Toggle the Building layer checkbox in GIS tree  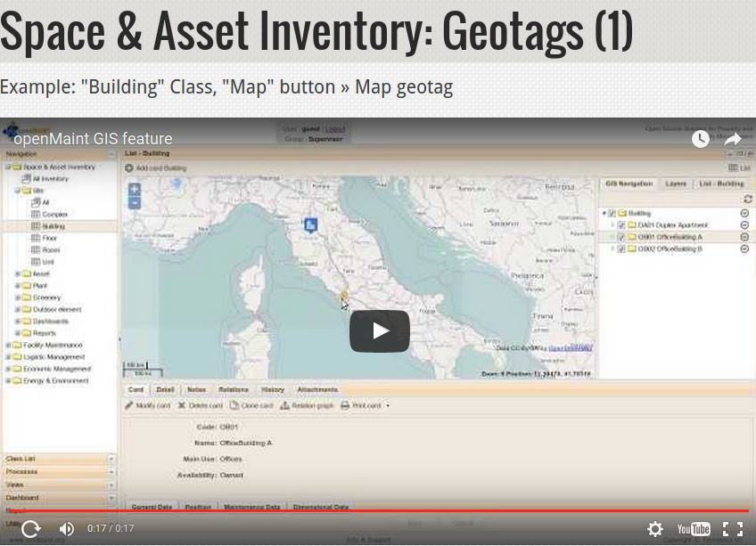612,213
